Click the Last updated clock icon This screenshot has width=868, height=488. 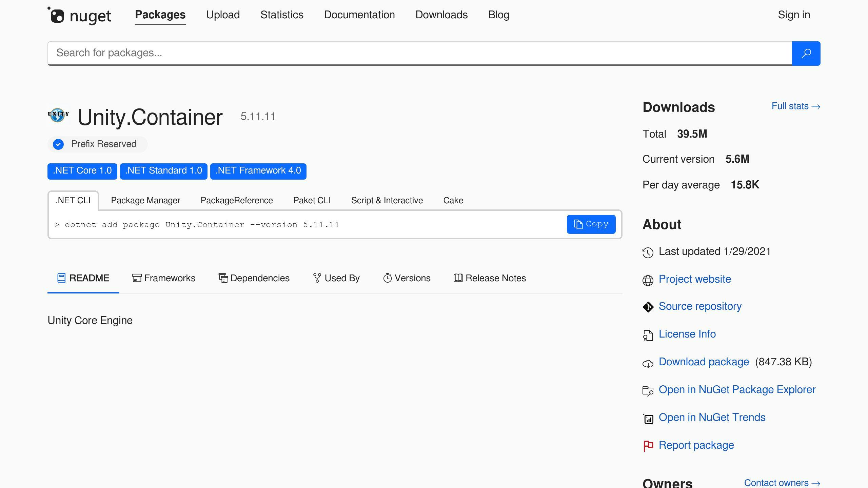coord(648,252)
